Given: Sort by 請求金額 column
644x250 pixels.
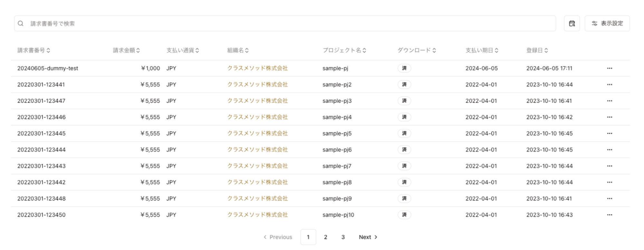Looking at the screenshot, I should [x=126, y=50].
